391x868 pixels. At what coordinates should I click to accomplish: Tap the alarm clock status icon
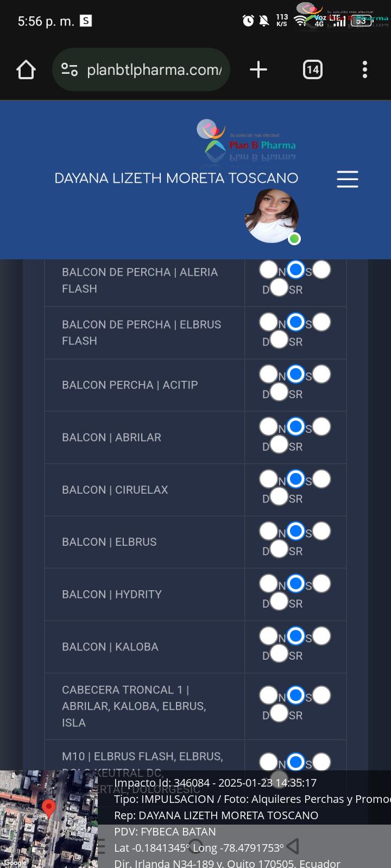pos(248,21)
